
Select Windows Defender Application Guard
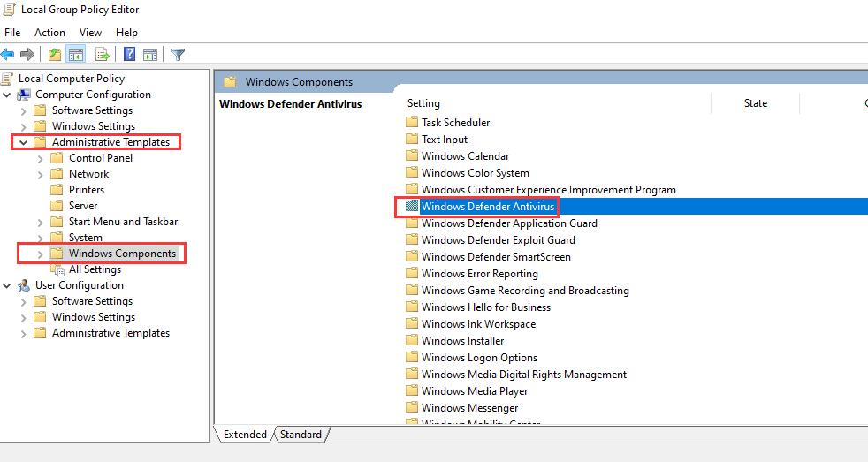coord(509,223)
